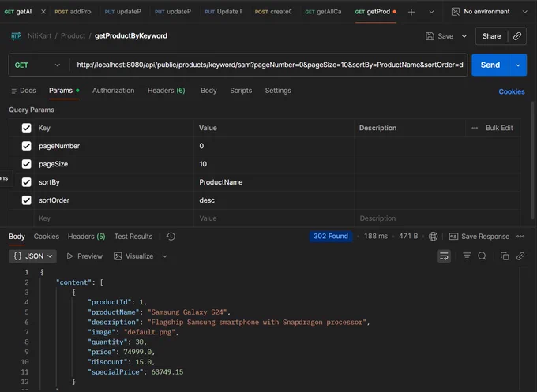The height and width of the screenshot is (392, 537).
Task: Select the GET getAllCa tab
Action: (x=323, y=12)
